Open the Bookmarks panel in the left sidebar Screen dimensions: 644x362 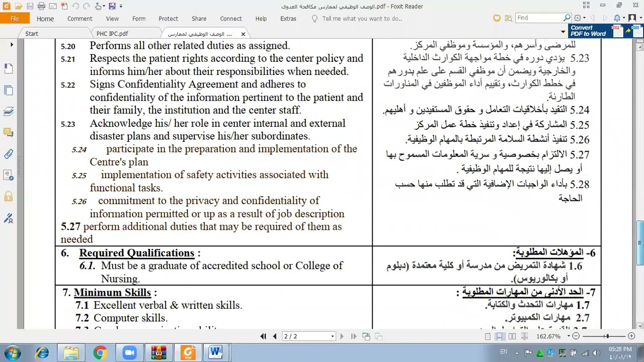coord(9,68)
